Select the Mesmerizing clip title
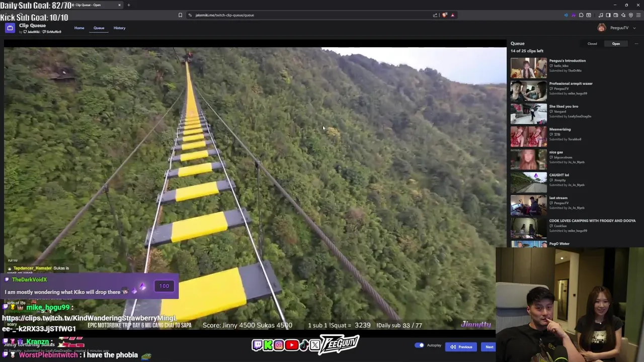The image size is (644, 362). coord(560,129)
